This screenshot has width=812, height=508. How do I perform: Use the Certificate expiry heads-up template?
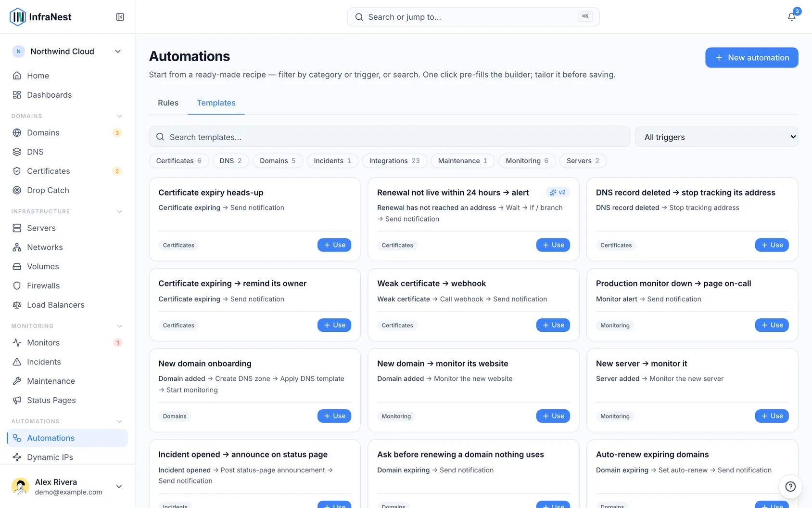(x=334, y=245)
